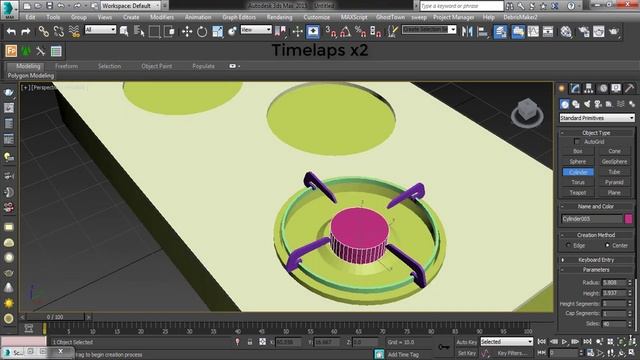This screenshot has height=360, width=640.
Task: Collapse the Object Type rollout
Action: point(596,133)
